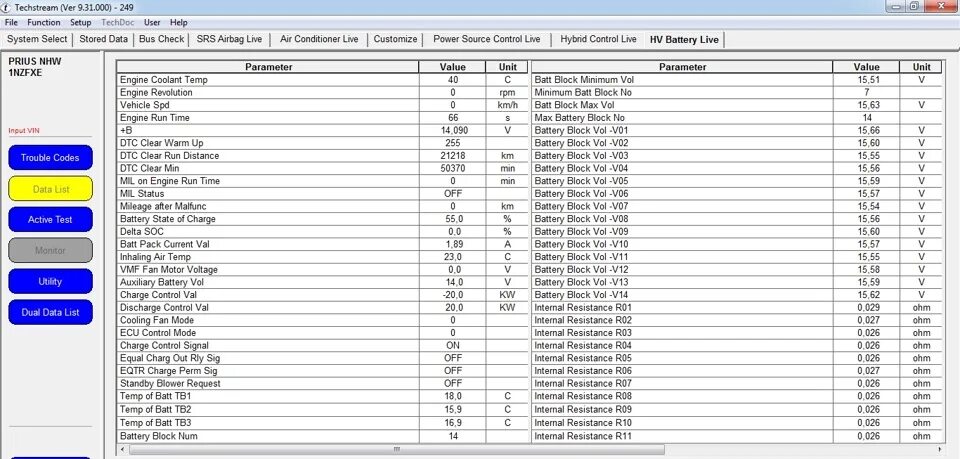Select the Battery State of Charge row
Image resolution: width=960 pixels, height=459 pixels.
(x=323, y=219)
